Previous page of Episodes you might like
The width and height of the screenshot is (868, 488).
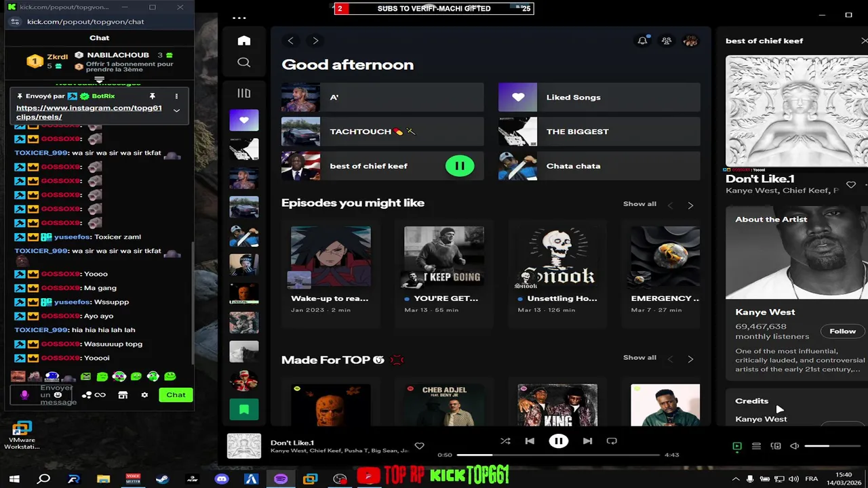(670, 205)
